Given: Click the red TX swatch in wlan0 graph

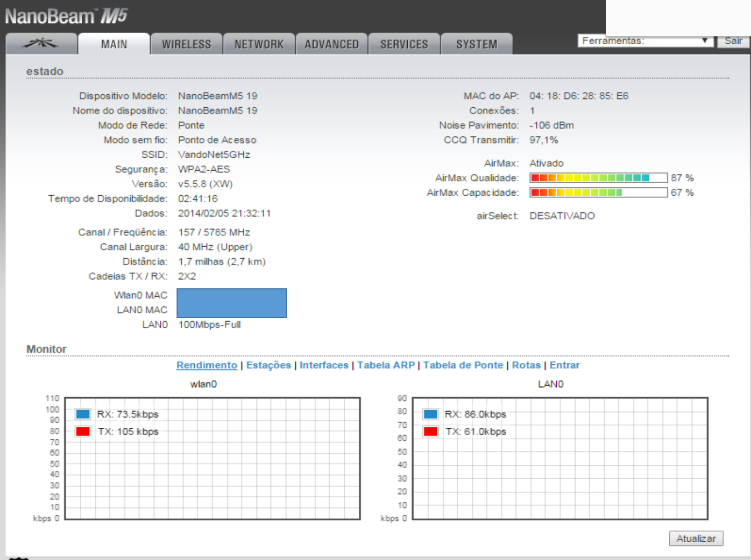Looking at the screenshot, I should [x=83, y=431].
